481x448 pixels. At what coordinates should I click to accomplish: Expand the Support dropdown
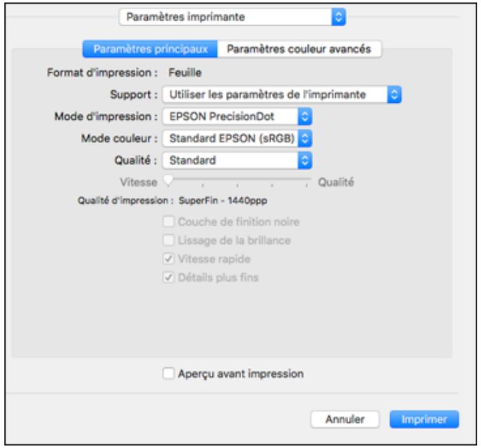point(280,95)
